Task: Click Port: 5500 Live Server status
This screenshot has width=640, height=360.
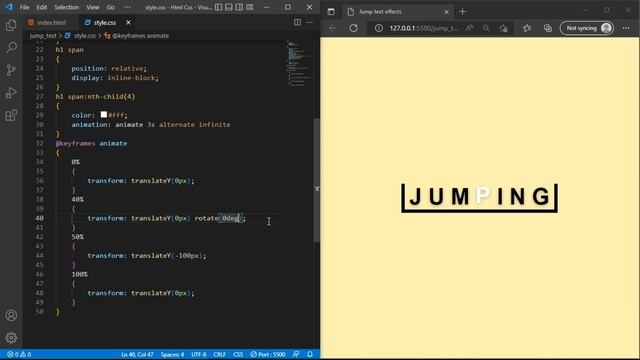Action: pos(268,354)
